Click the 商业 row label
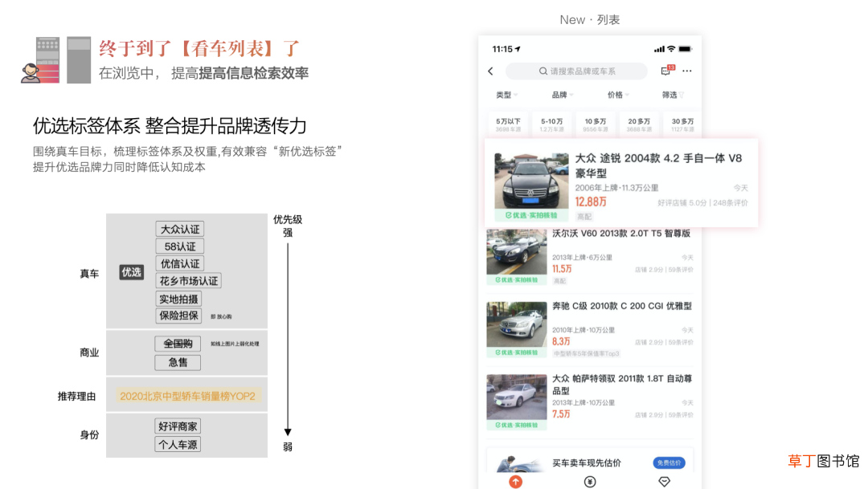 89,352
